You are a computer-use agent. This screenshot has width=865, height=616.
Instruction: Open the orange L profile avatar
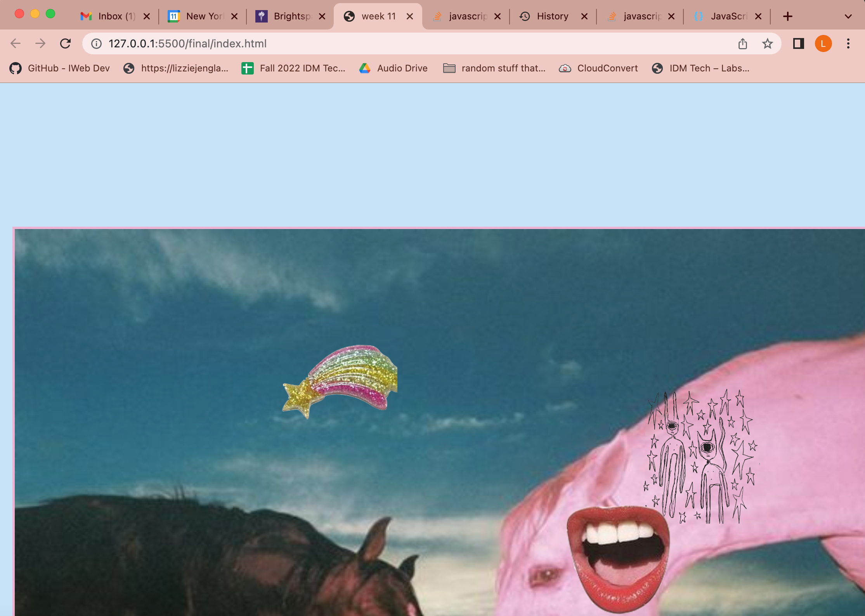(823, 43)
